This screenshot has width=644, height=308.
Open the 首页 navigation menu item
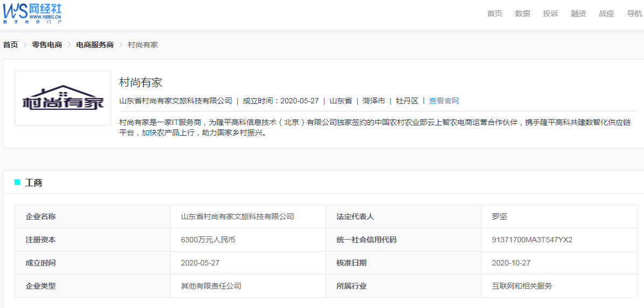click(494, 13)
